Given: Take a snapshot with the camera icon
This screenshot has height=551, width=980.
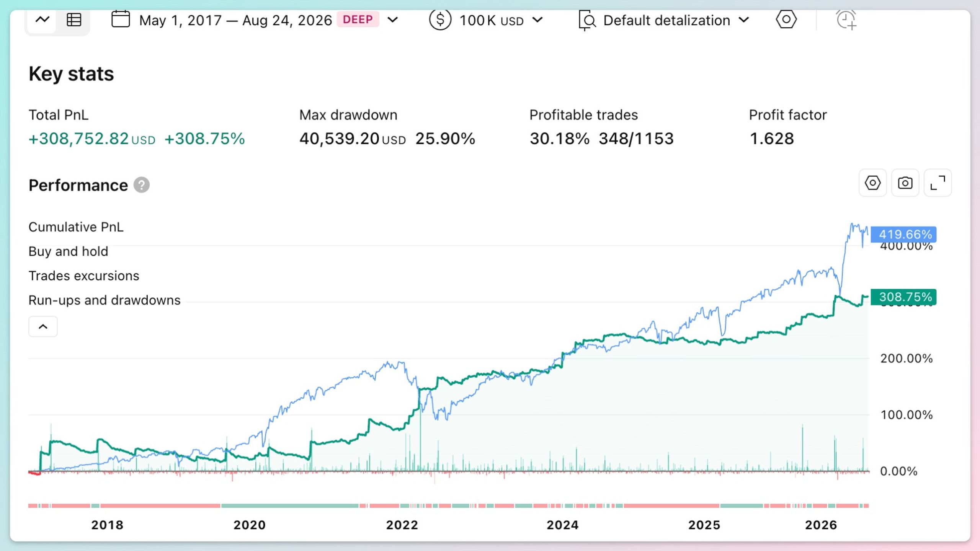Looking at the screenshot, I should tap(905, 183).
